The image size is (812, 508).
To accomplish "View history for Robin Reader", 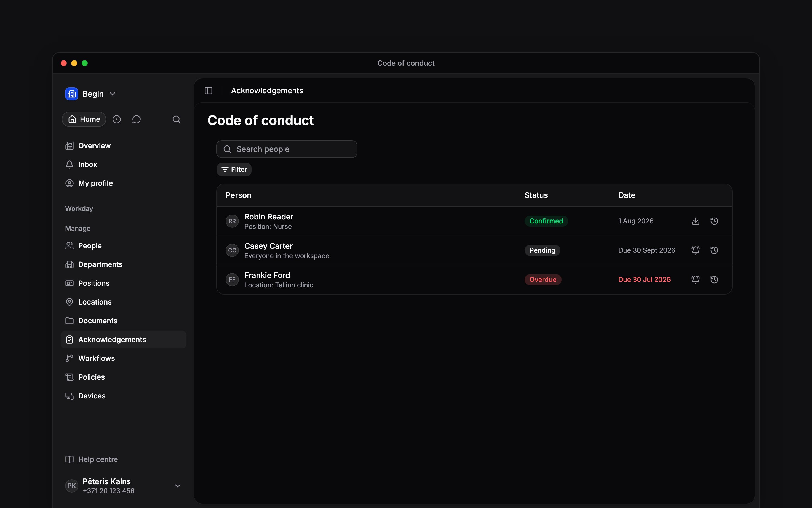I will click(714, 221).
